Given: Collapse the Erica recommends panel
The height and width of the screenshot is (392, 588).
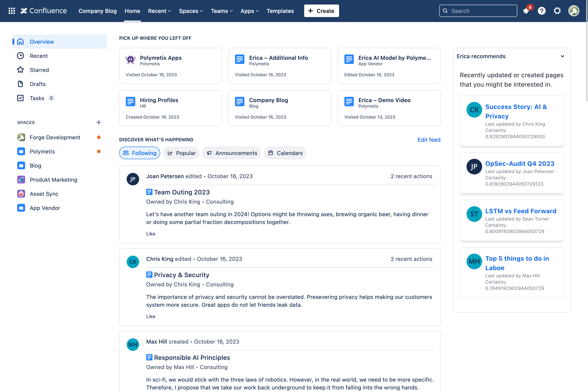Looking at the screenshot, I should pos(562,56).
